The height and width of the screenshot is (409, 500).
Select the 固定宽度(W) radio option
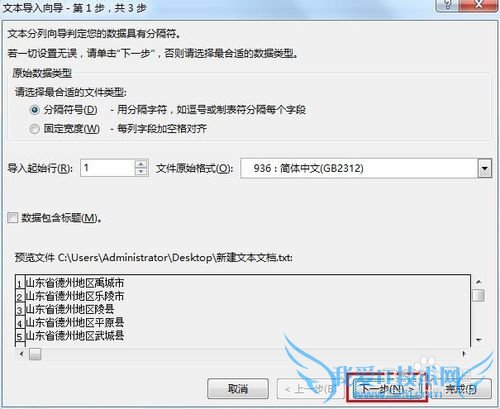(x=35, y=129)
